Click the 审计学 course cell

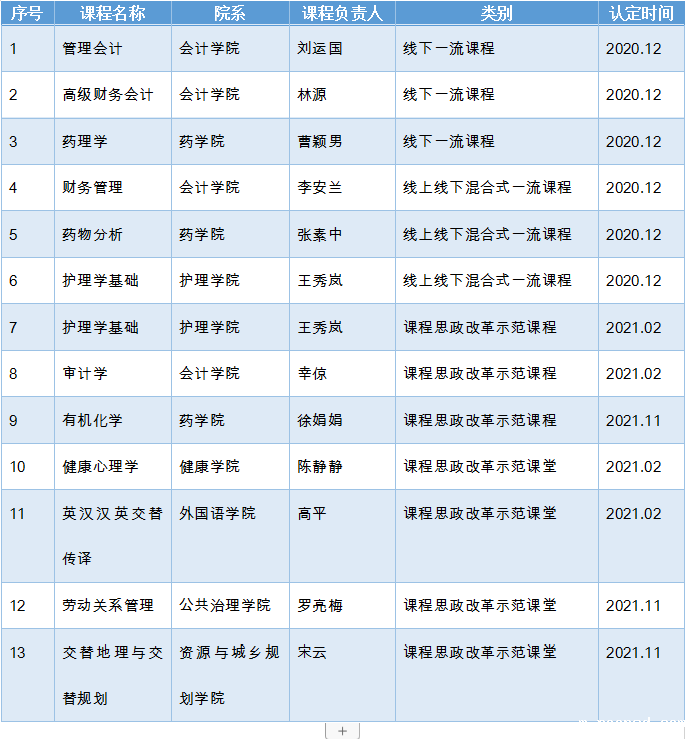pos(85,374)
